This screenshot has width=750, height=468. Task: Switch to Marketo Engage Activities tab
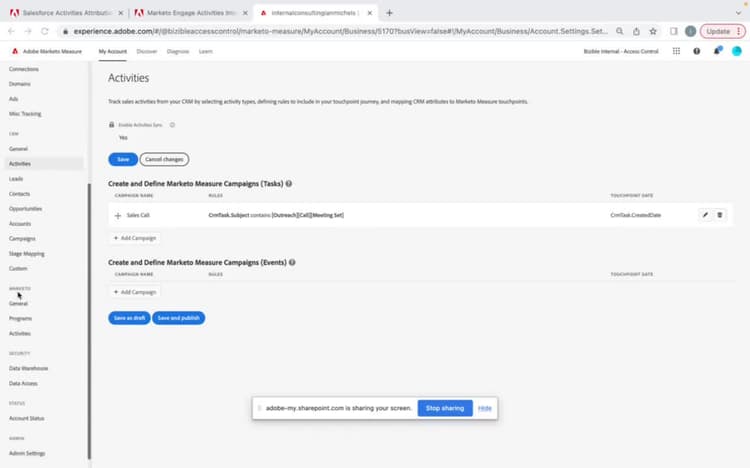point(189,13)
